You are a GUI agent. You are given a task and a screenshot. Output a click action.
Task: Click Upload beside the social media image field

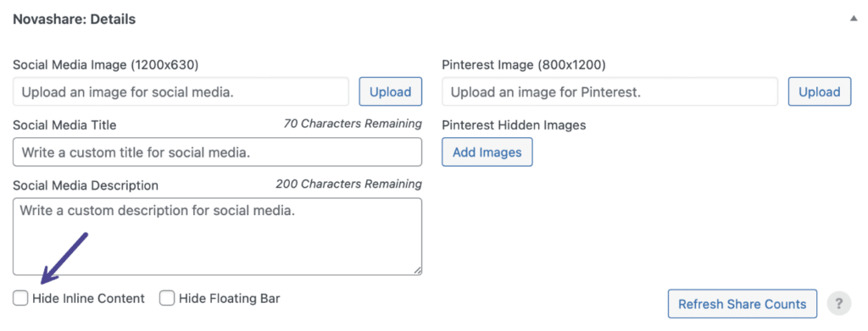[390, 91]
